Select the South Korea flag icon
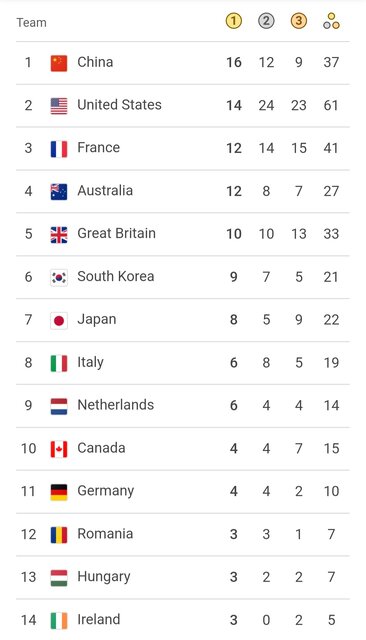The height and width of the screenshot is (640, 366). click(x=59, y=278)
